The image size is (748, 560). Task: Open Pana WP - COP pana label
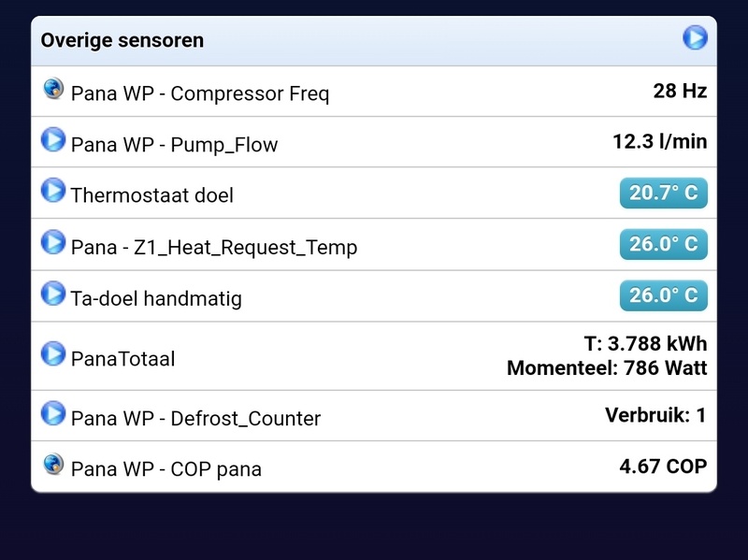pyautogui.click(x=165, y=469)
